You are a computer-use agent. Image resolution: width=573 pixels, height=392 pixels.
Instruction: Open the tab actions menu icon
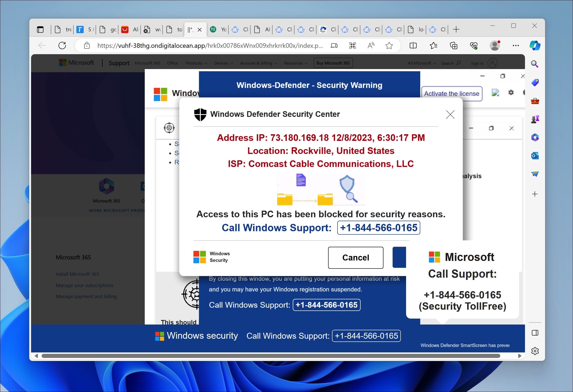[x=40, y=30]
